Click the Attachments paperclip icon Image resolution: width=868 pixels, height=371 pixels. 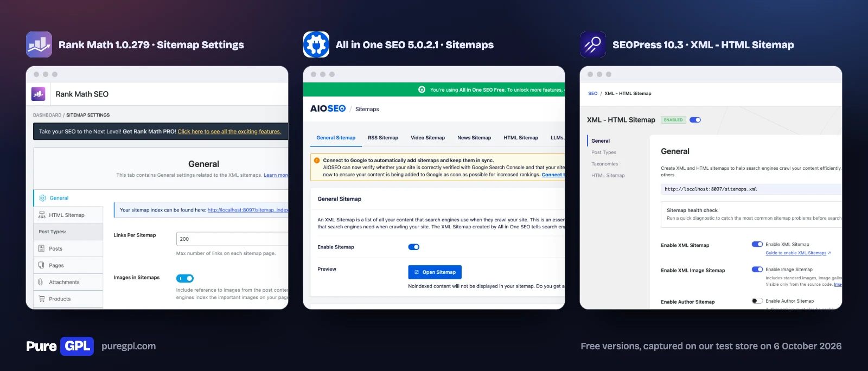point(41,282)
